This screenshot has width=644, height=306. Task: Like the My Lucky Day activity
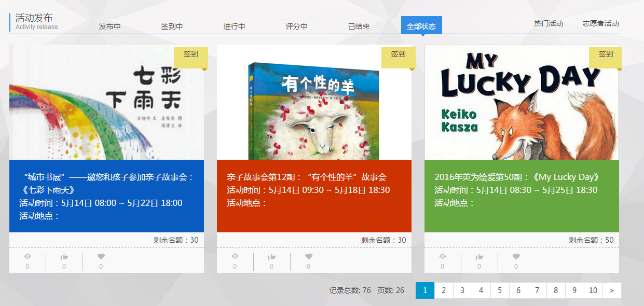479,256
